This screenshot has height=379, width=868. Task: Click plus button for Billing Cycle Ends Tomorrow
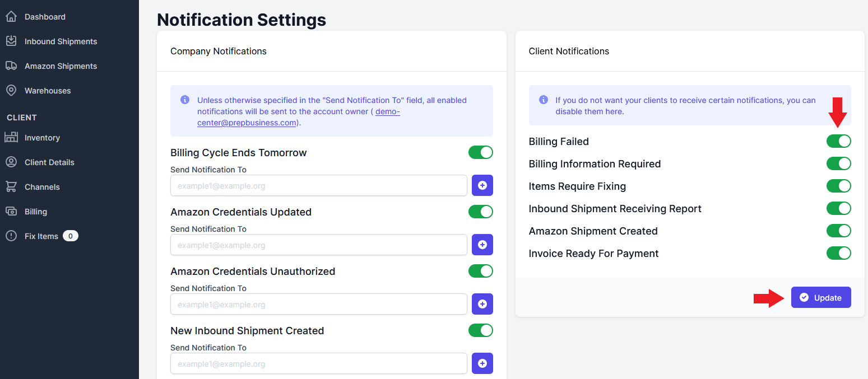pos(482,185)
